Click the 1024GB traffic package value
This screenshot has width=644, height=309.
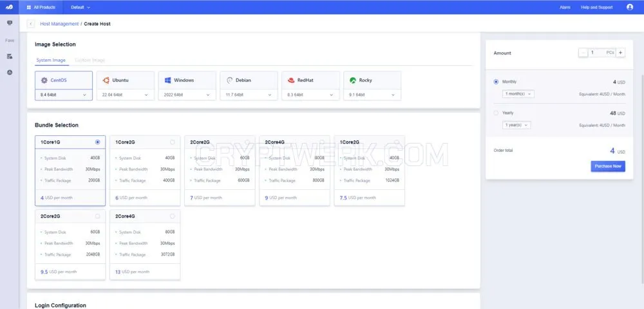[392, 180]
